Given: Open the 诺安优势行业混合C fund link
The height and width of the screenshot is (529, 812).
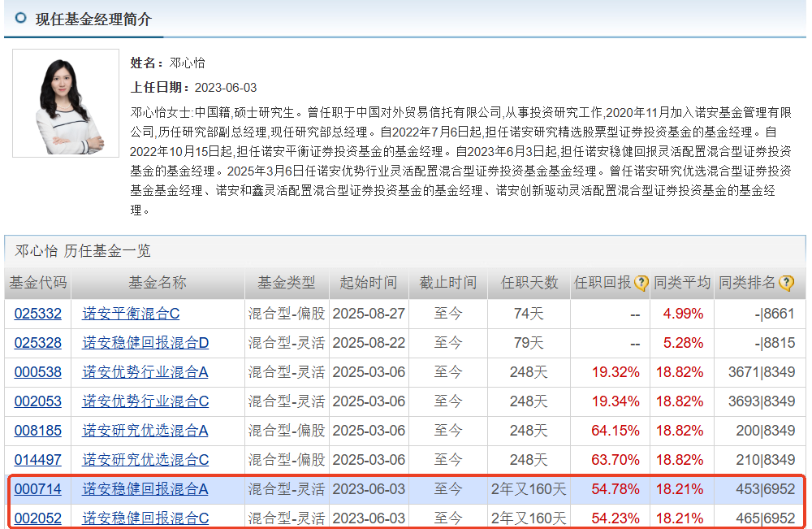Looking at the screenshot, I should [145, 401].
